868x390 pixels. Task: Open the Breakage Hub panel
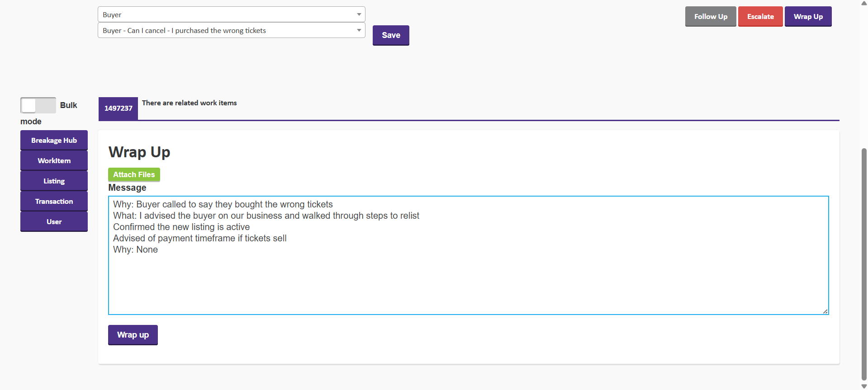coord(54,141)
